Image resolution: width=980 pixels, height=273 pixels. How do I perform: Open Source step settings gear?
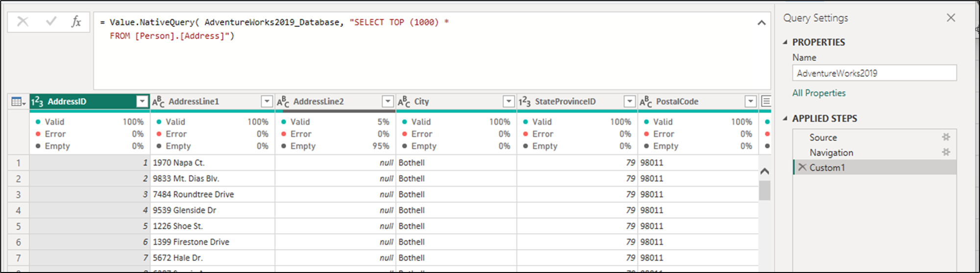tap(946, 137)
